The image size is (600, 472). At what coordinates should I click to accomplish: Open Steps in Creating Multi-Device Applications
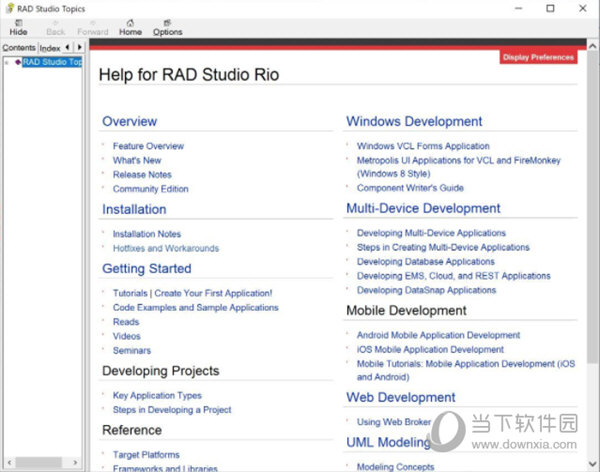click(x=443, y=247)
